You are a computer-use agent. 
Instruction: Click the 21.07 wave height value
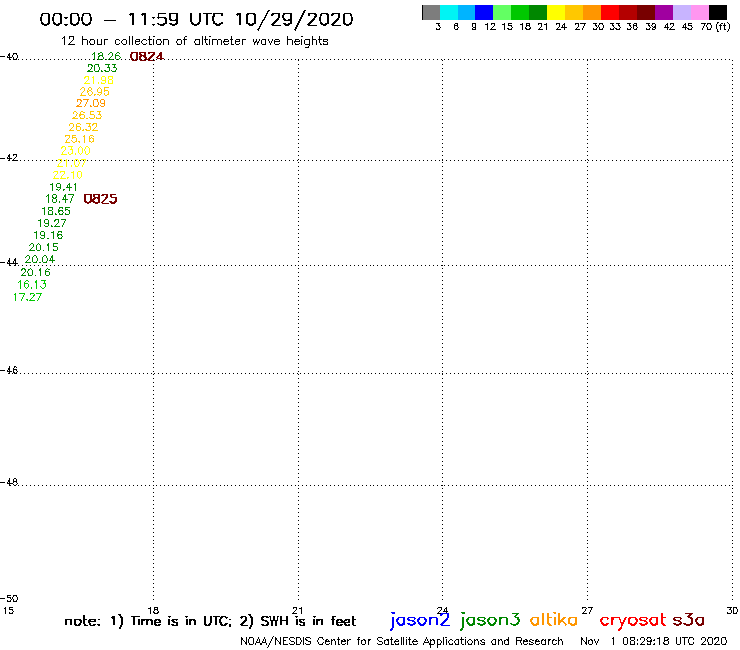[71, 163]
